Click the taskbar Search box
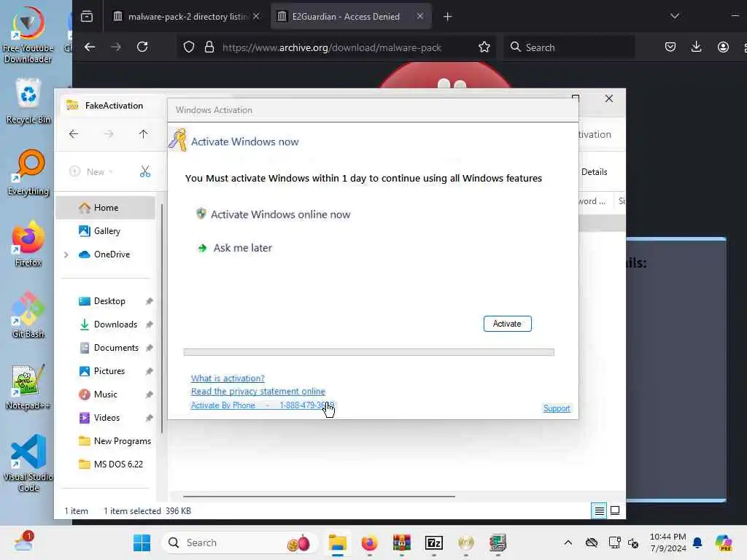This screenshot has width=747, height=560. (239, 542)
